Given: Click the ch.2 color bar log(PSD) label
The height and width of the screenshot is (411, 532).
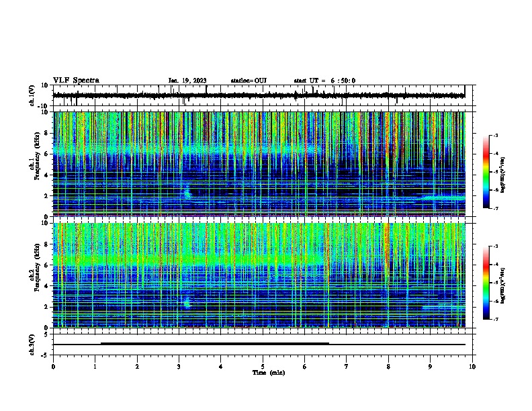Looking at the screenshot, I should pyautogui.click(x=503, y=286).
